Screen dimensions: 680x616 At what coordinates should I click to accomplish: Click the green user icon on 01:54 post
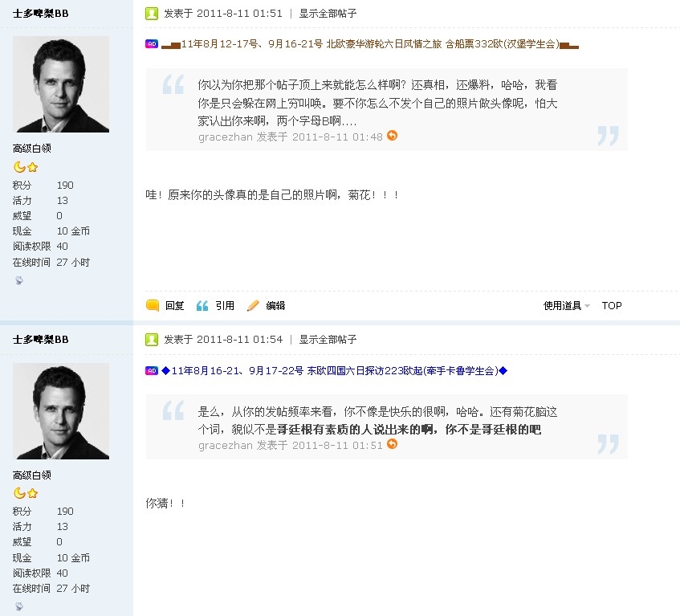tap(152, 340)
